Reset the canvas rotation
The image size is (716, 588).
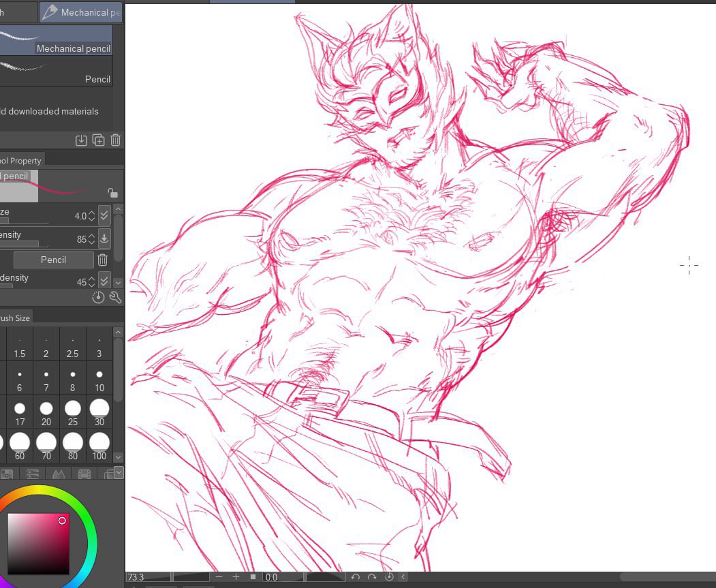tap(388, 577)
